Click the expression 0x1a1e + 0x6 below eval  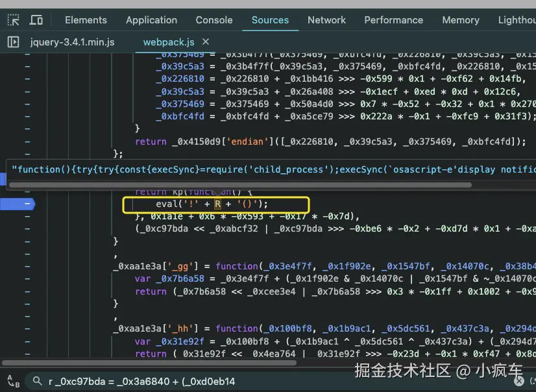point(182,216)
